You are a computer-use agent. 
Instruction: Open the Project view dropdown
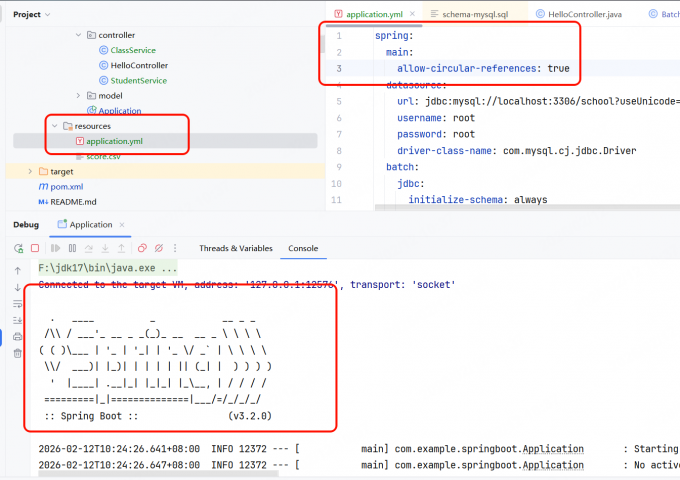click(x=48, y=14)
